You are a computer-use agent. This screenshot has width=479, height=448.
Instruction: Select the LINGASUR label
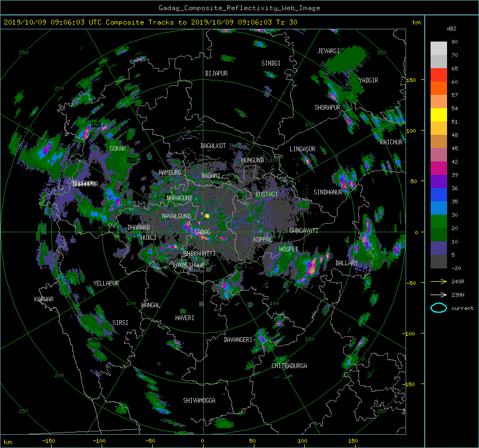tap(302, 149)
